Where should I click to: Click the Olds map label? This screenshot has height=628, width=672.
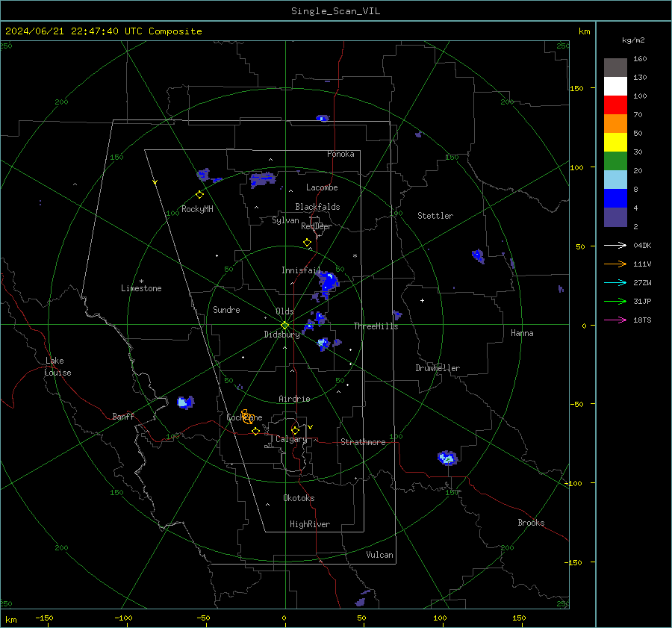point(284,311)
